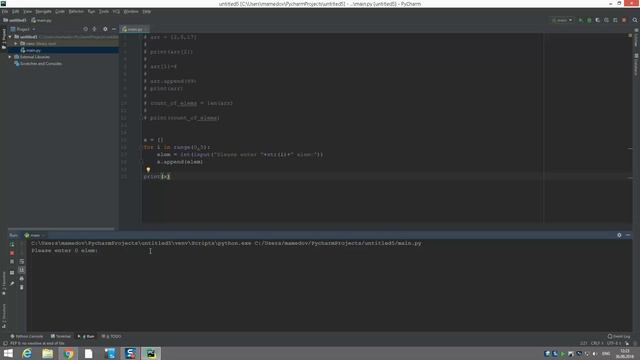This screenshot has height=360, width=640.
Task: Click trash Clear All icon in Run panel
Action: pos(22,287)
